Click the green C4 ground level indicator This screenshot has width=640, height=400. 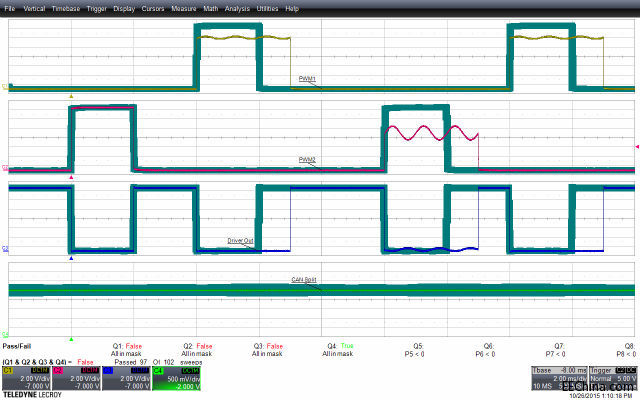[x=5, y=334]
